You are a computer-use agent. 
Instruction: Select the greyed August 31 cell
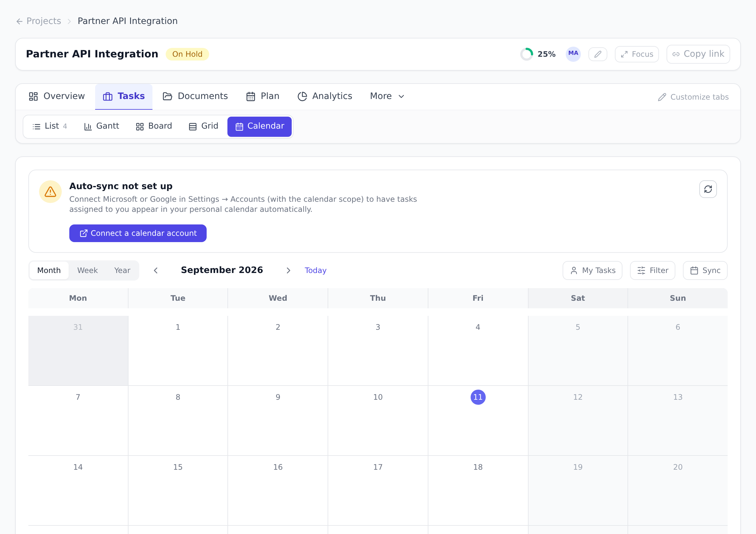(x=78, y=351)
